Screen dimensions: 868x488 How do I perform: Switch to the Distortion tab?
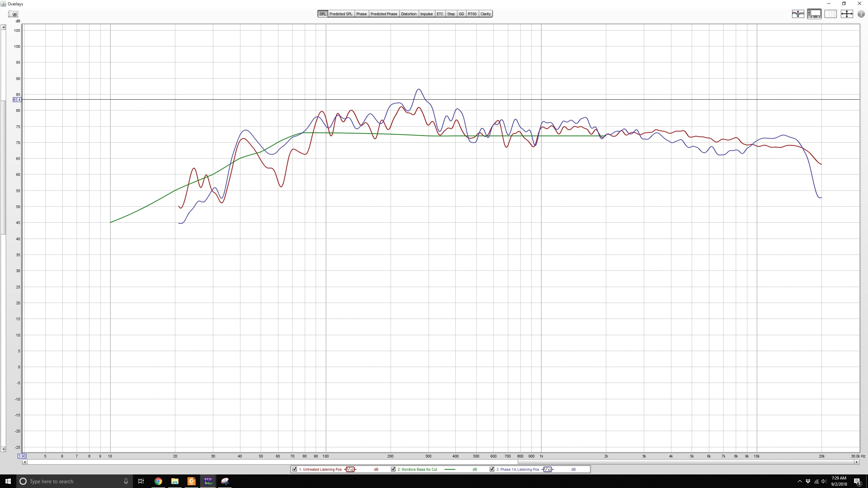tap(409, 14)
